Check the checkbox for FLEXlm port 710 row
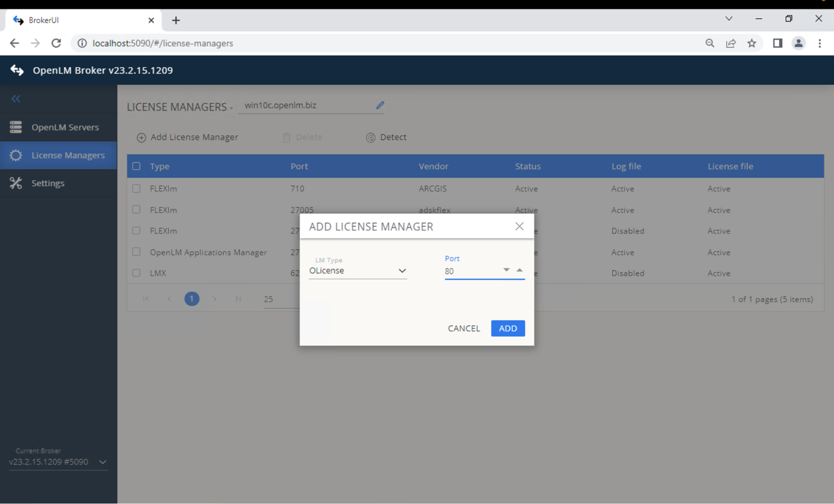The width and height of the screenshot is (834, 504). pyautogui.click(x=136, y=188)
